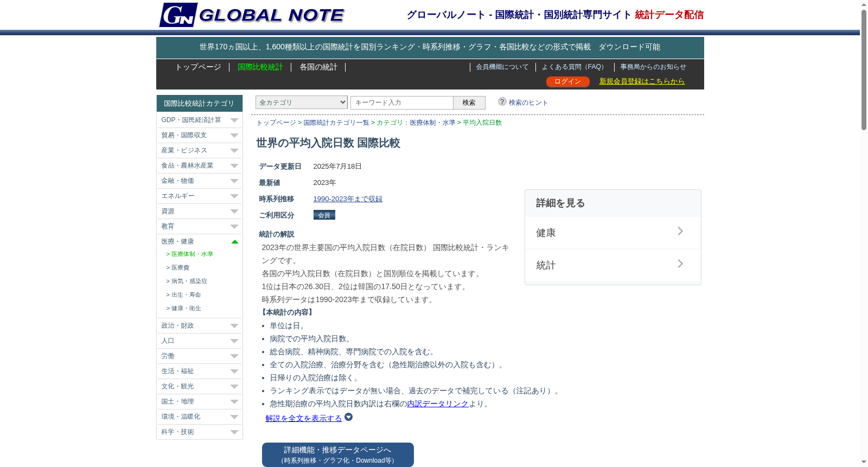The image size is (868, 467).
Task: Click the 国際比較統計カテゴリ sidebar header
Action: pos(199,103)
